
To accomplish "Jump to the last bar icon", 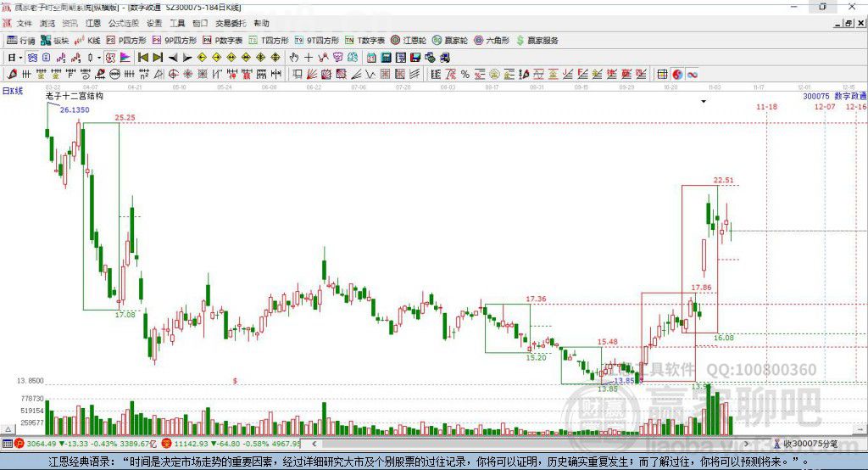I will (x=158, y=58).
